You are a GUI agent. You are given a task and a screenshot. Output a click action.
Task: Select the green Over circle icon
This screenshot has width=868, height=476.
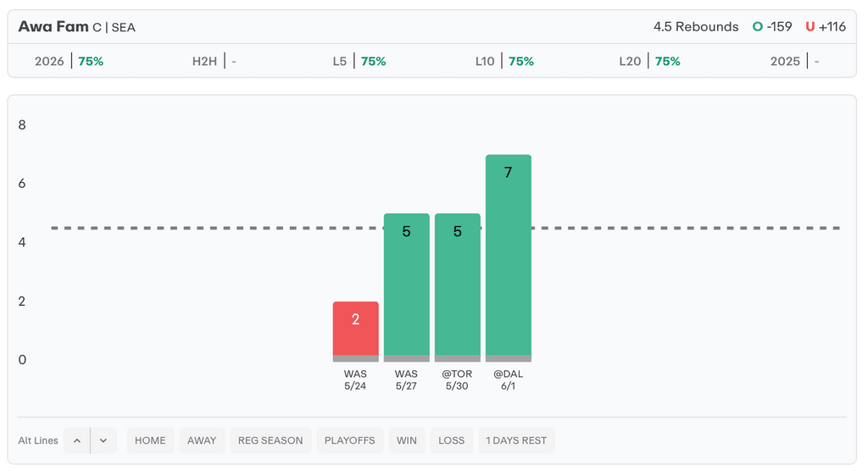[x=757, y=26]
